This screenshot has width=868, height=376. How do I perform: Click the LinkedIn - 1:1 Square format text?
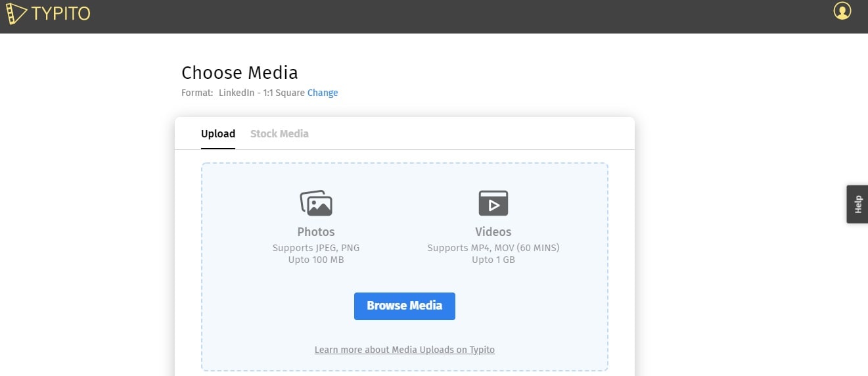click(x=262, y=93)
